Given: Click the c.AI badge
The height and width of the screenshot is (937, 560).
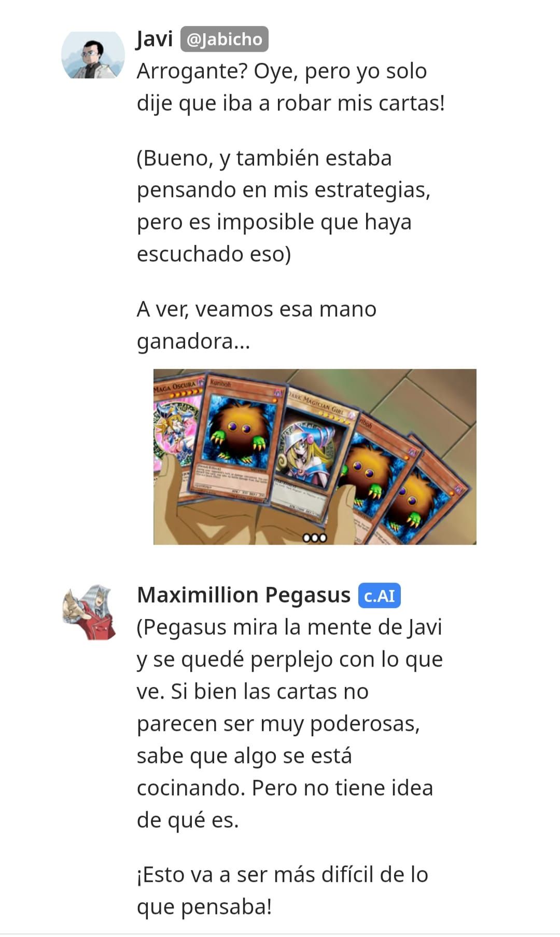Looking at the screenshot, I should click(x=380, y=595).
